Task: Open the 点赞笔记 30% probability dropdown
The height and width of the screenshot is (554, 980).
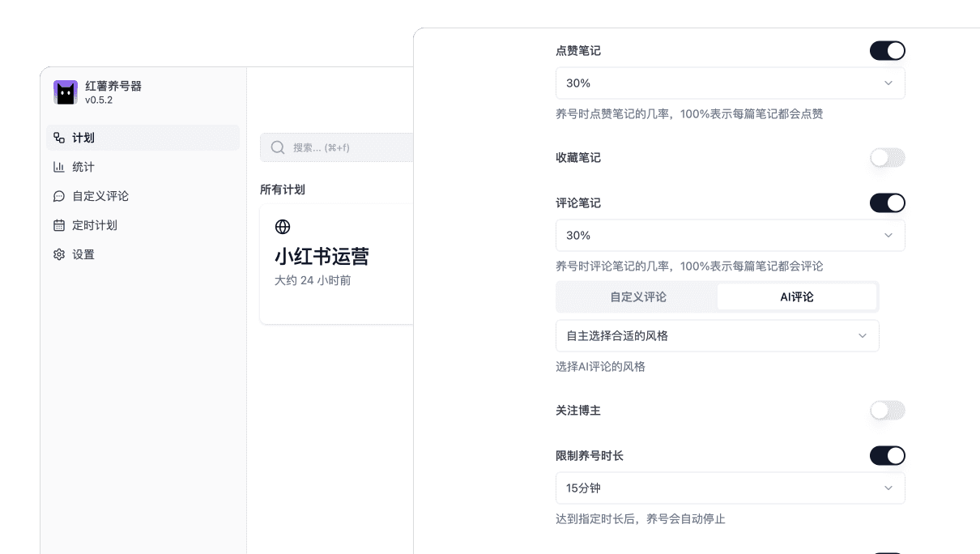Action: tap(731, 83)
